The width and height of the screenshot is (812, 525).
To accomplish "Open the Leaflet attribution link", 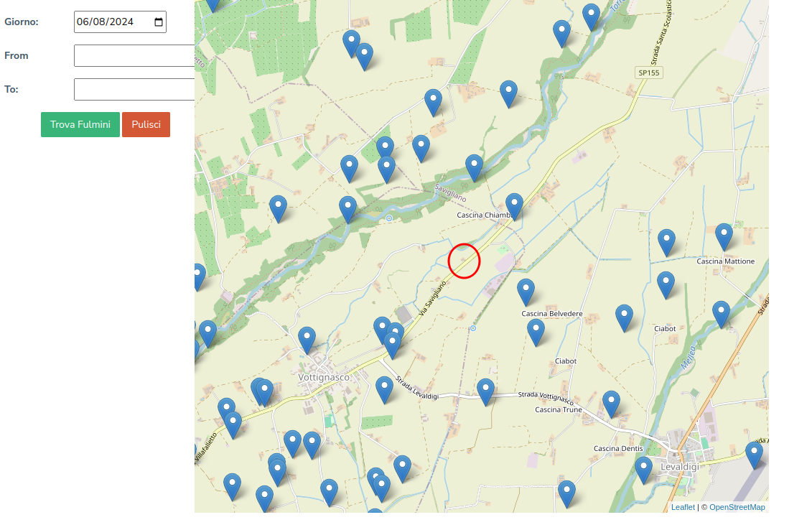I will tap(683, 507).
